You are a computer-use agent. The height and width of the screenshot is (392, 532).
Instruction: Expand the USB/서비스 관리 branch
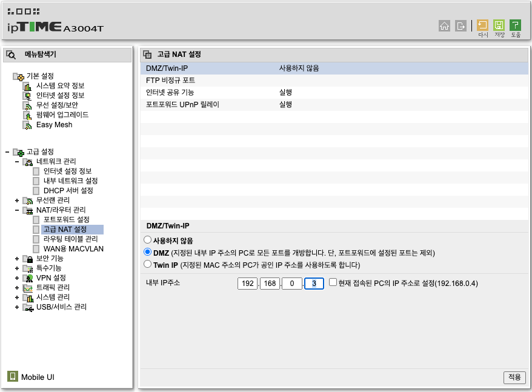pos(16,307)
